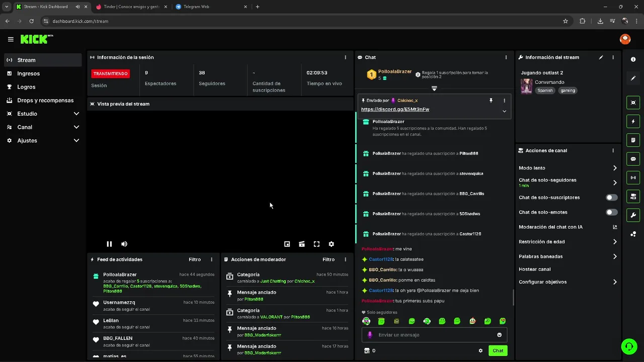Image resolution: width=644 pixels, height=362 pixels.
Task: Open Configurar objetivos settings
Action: [568, 282]
